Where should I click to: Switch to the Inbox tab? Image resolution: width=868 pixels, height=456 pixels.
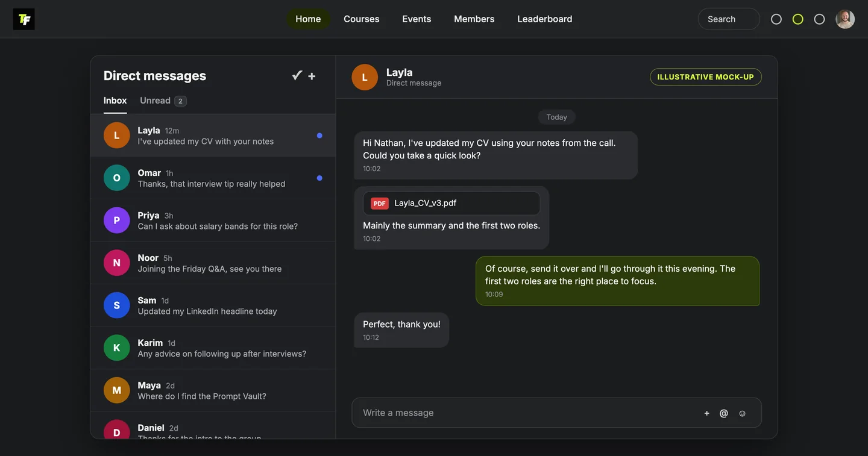point(115,101)
